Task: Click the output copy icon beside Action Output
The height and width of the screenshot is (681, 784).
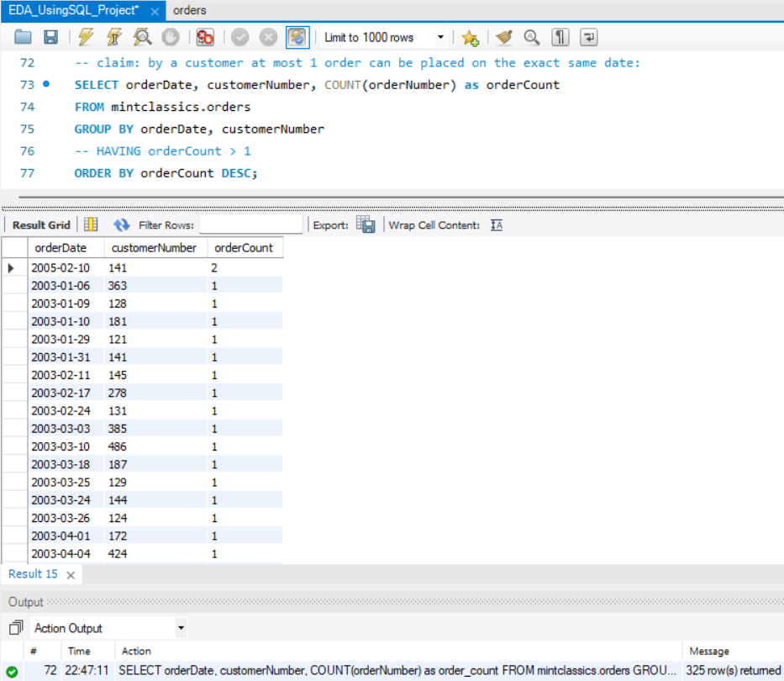Action: coord(16,627)
